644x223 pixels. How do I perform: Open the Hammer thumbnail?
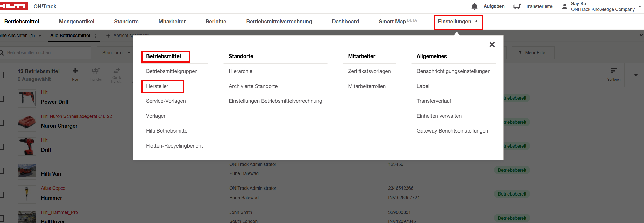26,194
